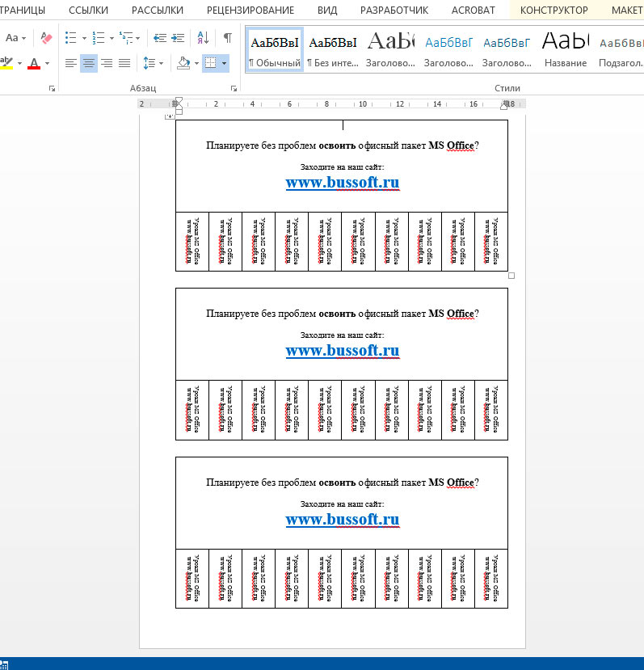Open the РАЗРАБОТЧИК tab
The width and height of the screenshot is (644, 670).
[x=394, y=11]
